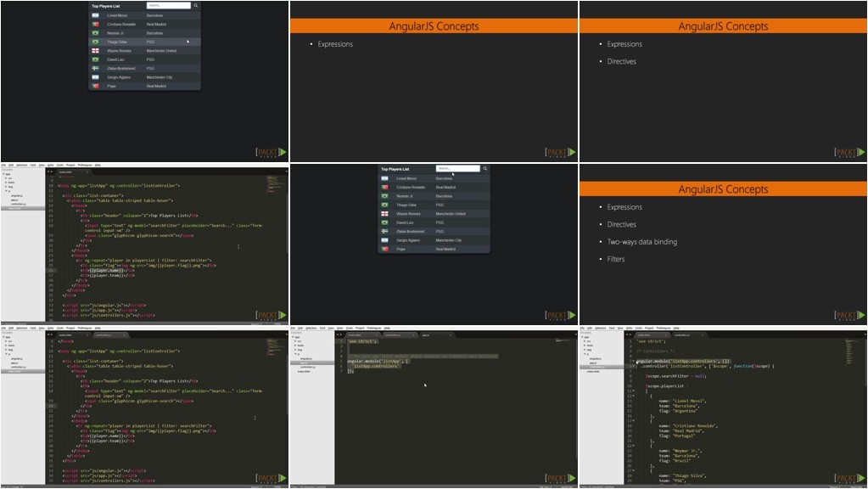Open File menu in single-tab editor
The width and height of the screenshot is (868, 489).
pos(3,165)
